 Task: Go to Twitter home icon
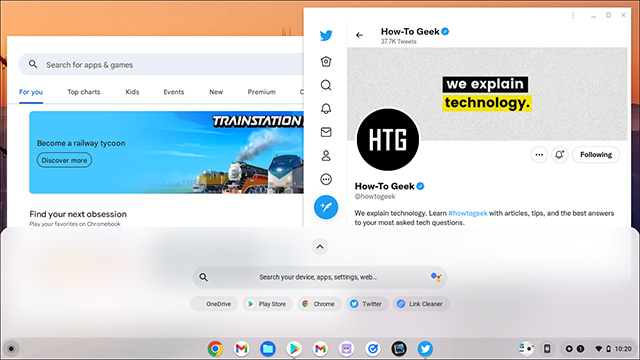click(x=326, y=62)
